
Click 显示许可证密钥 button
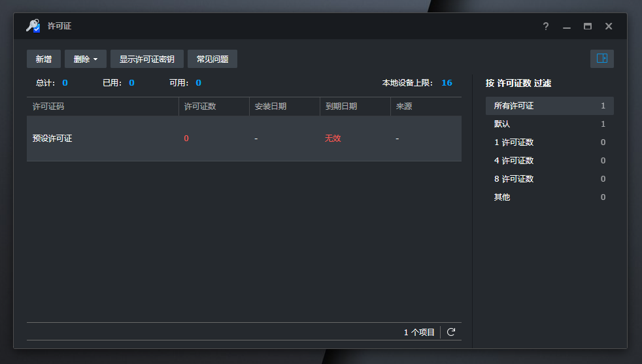point(146,59)
